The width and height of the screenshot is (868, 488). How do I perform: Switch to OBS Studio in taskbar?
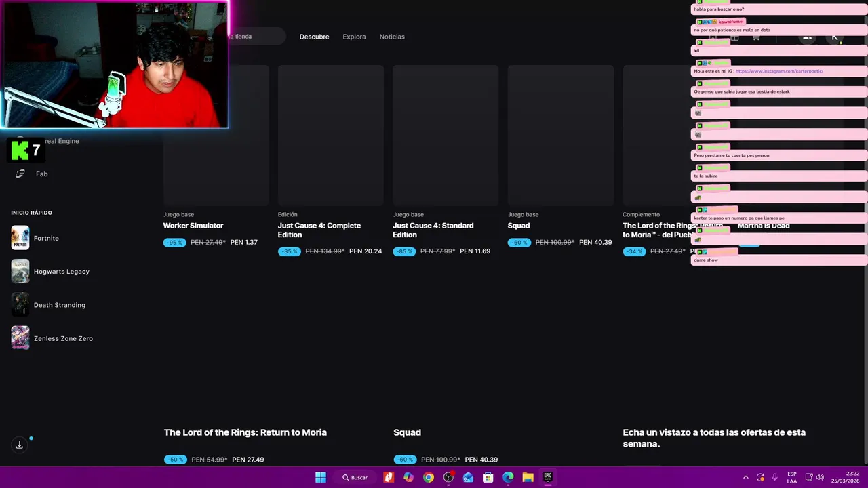[x=448, y=477]
